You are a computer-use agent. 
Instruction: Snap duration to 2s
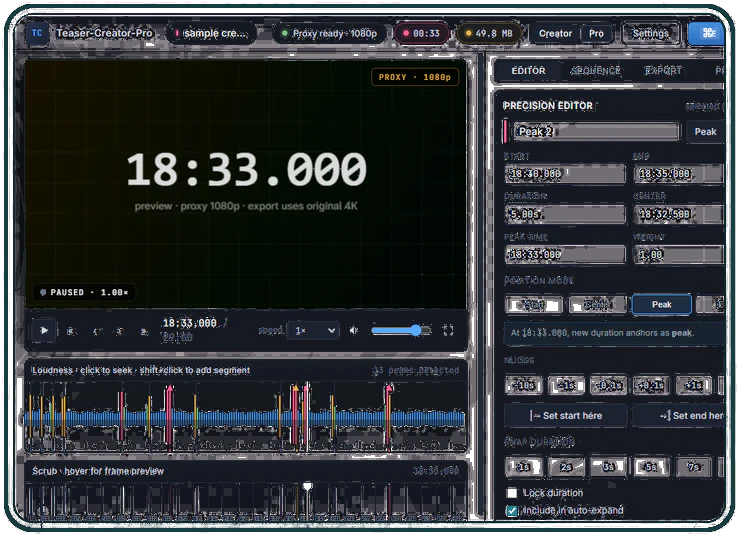point(566,467)
